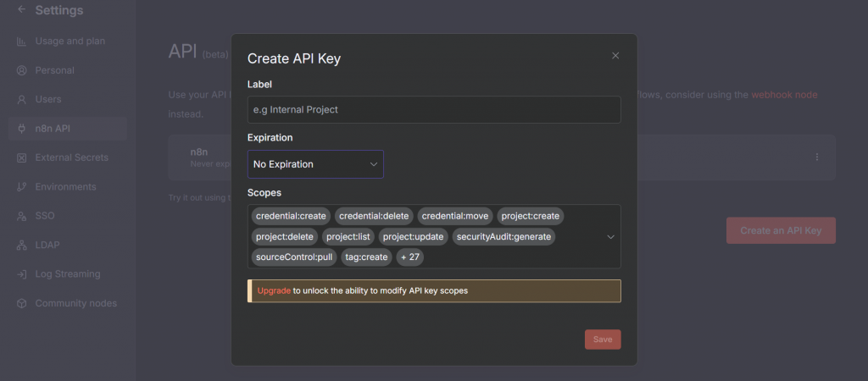
Task: Open Log Streaming settings
Action: tap(68, 274)
